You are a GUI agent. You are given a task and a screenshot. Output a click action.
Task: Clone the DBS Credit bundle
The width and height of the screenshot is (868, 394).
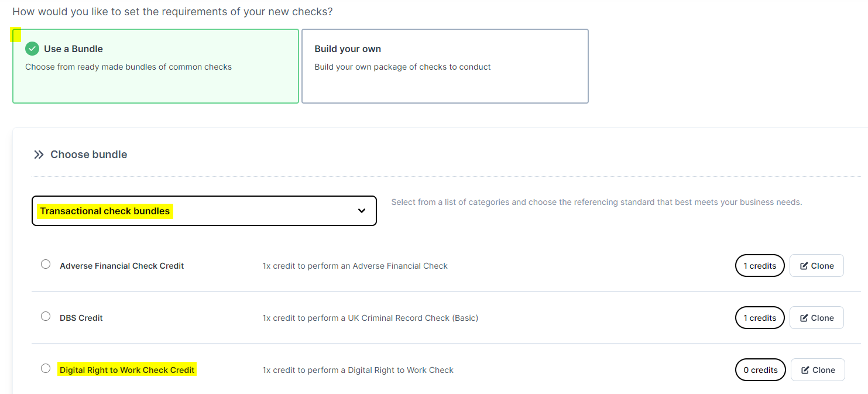(816, 318)
